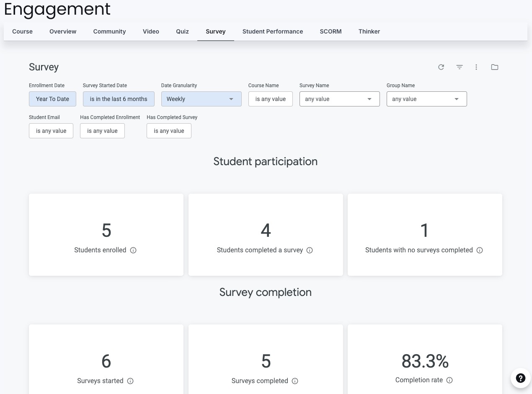Expand the Survey Name any value dropdown

click(339, 99)
